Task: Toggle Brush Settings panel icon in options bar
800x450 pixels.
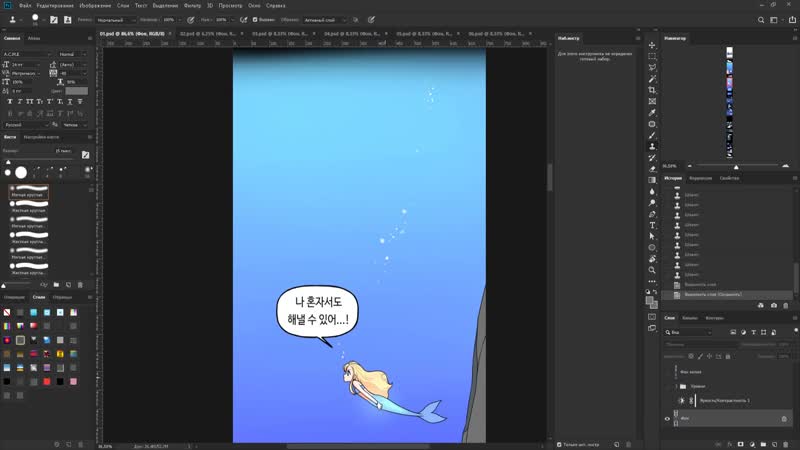Action: pos(54,20)
